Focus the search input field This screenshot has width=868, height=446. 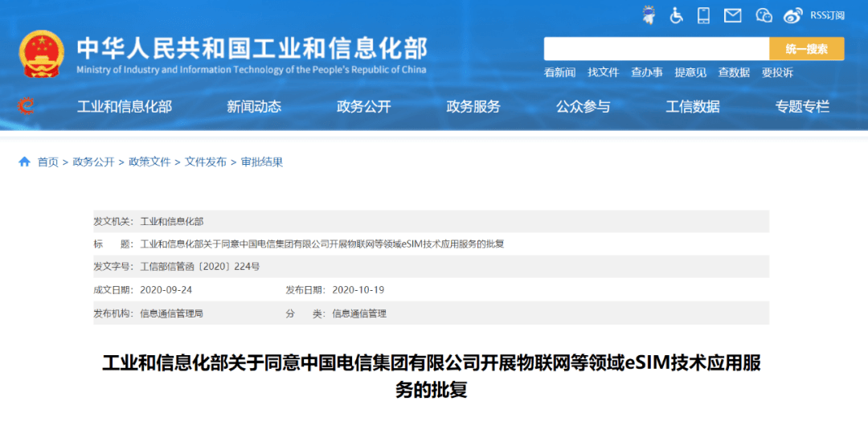coord(657,49)
